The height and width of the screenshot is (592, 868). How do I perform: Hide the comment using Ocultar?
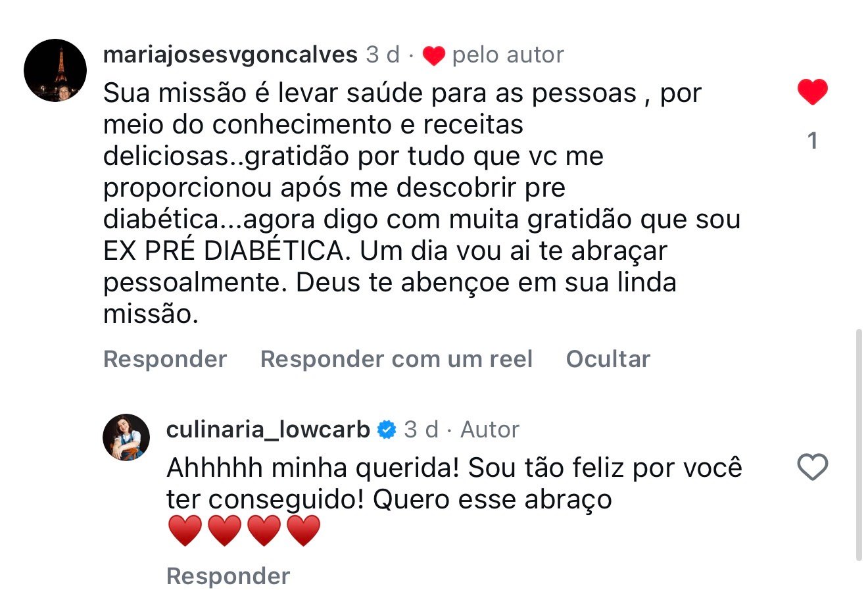pyautogui.click(x=608, y=359)
